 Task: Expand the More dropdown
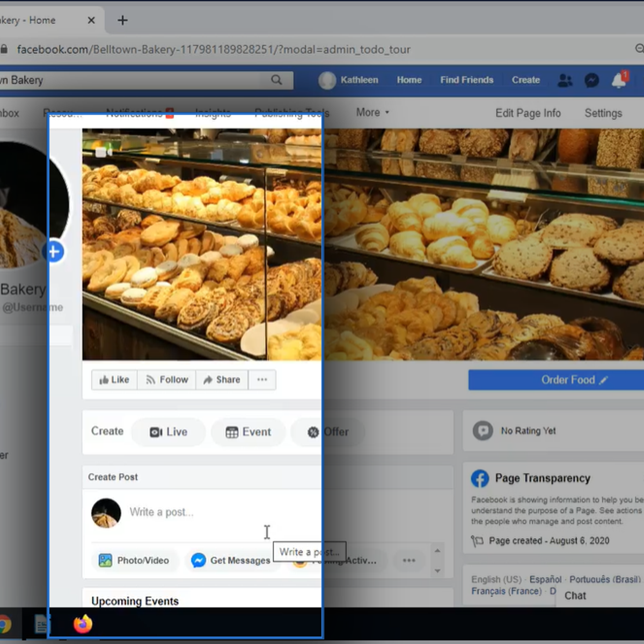click(x=373, y=113)
